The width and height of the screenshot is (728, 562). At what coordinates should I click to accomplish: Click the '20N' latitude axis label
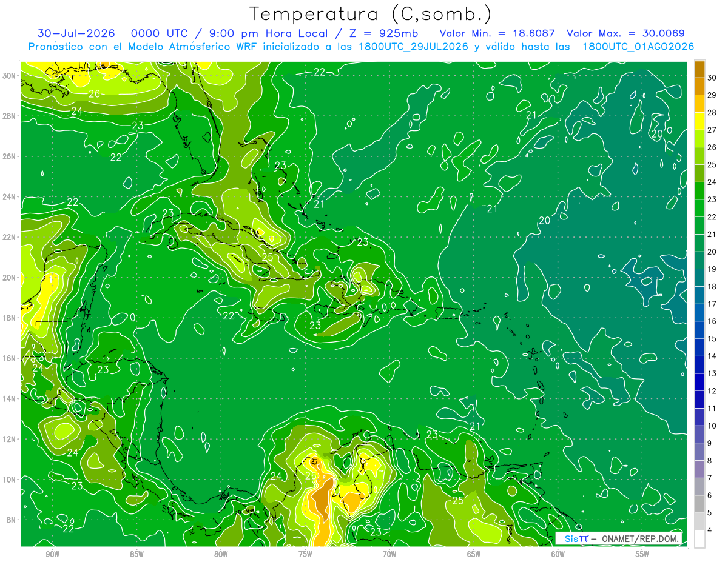pyautogui.click(x=10, y=278)
